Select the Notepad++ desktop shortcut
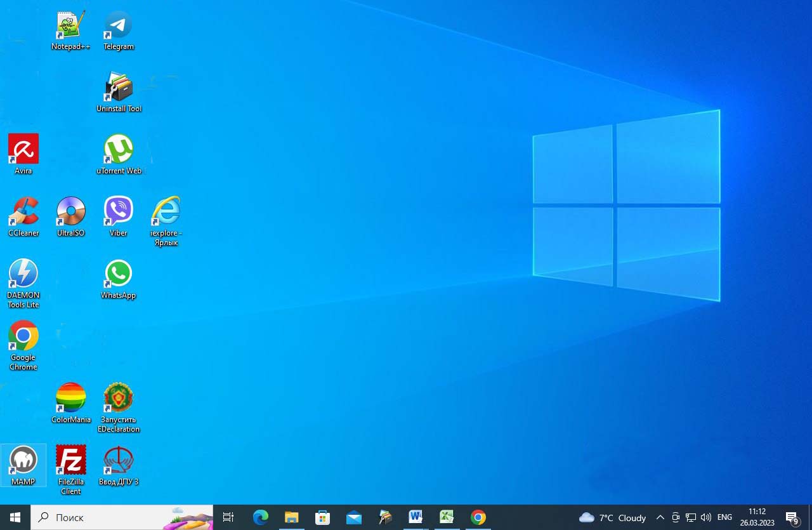Image resolution: width=812 pixels, height=530 pixels. (70, 26)
